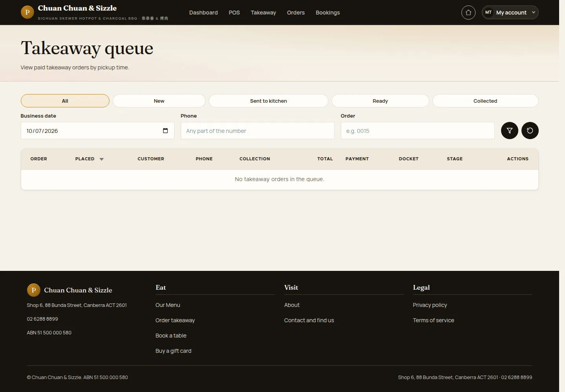
Task: Click the header P logo badge
Action: tap(27, 12)
